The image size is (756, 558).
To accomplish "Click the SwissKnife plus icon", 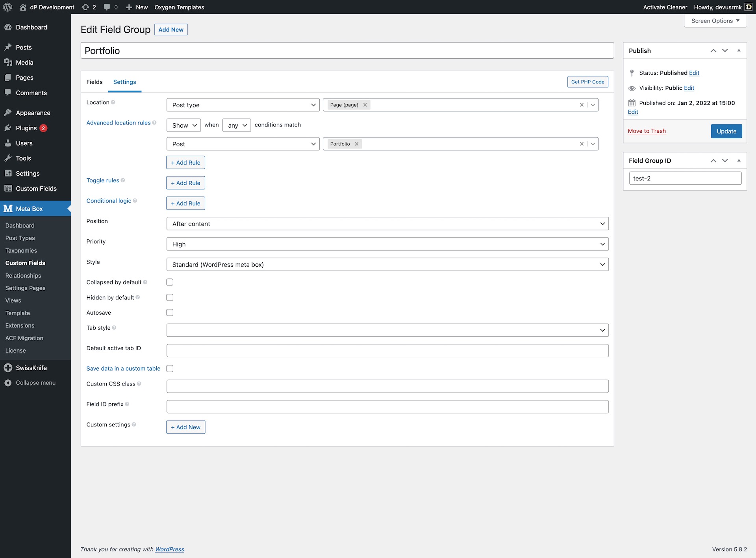I will click(x=8, y=368).
